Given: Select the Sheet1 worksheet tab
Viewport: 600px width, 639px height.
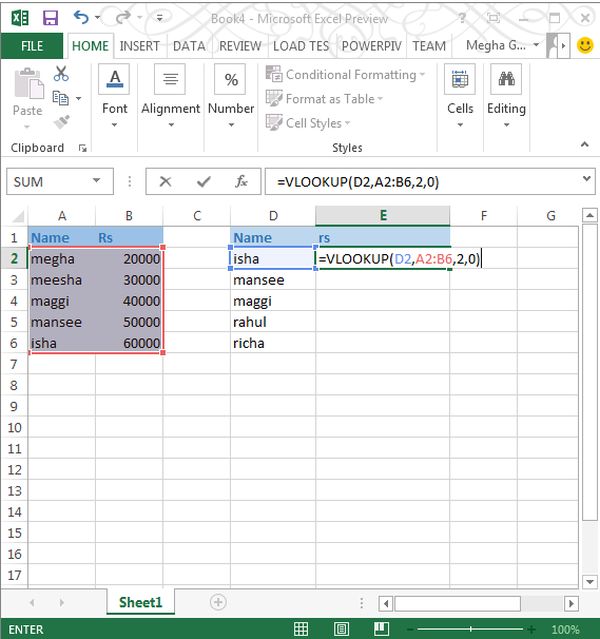Looking at the screenshot, I should tap(141, 602).
